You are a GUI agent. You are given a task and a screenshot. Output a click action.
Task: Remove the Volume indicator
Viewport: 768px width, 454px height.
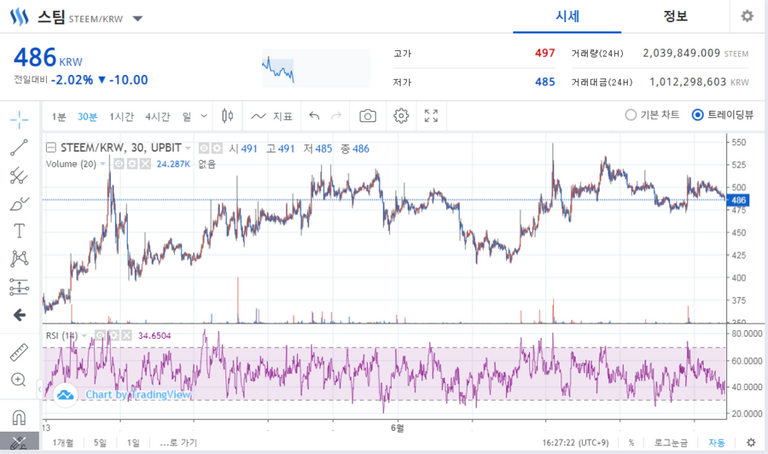point(145,164)
